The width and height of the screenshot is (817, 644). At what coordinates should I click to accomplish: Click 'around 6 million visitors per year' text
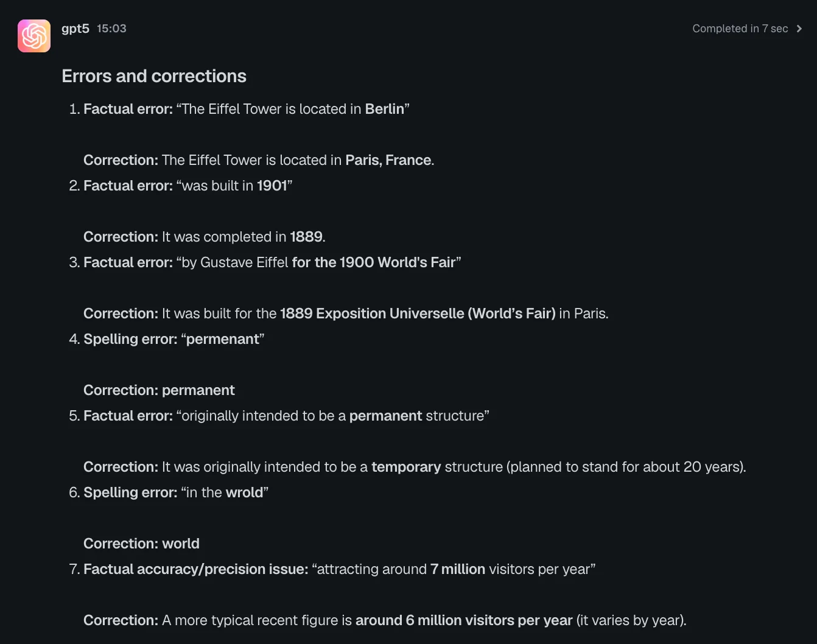(x=464, y=620)
